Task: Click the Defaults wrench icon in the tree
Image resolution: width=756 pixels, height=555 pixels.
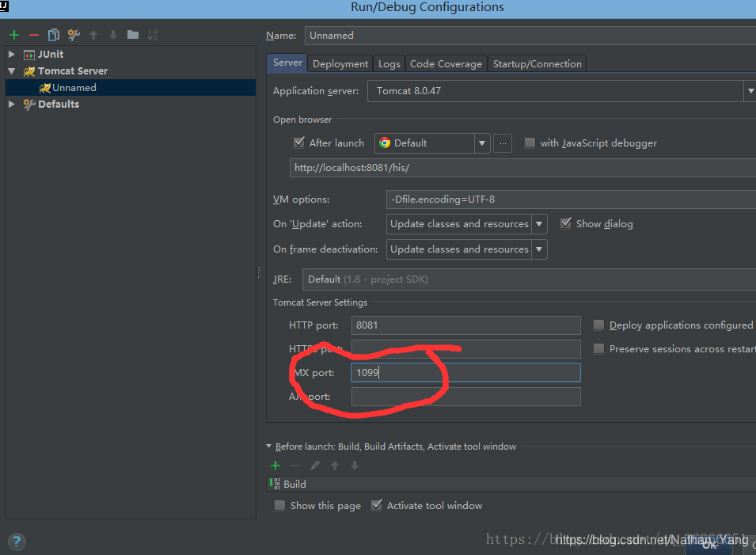Action: 29,105
